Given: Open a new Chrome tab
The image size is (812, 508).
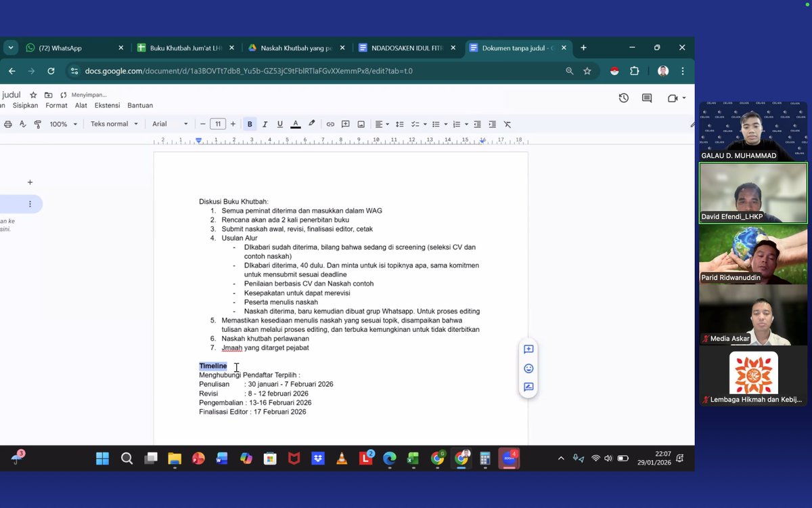Looking at the screenshot, I should (x=583, y=47).
